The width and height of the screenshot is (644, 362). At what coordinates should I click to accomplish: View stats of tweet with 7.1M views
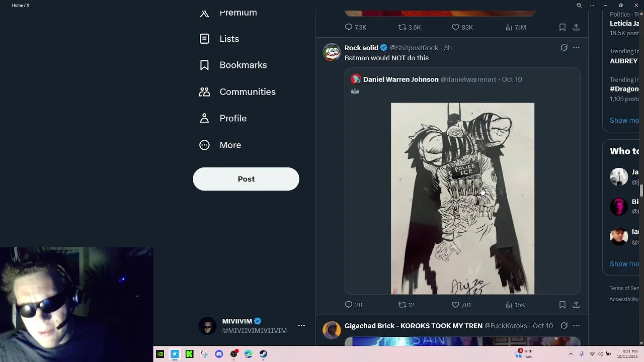pyautogui.click(x=516, y=27)
